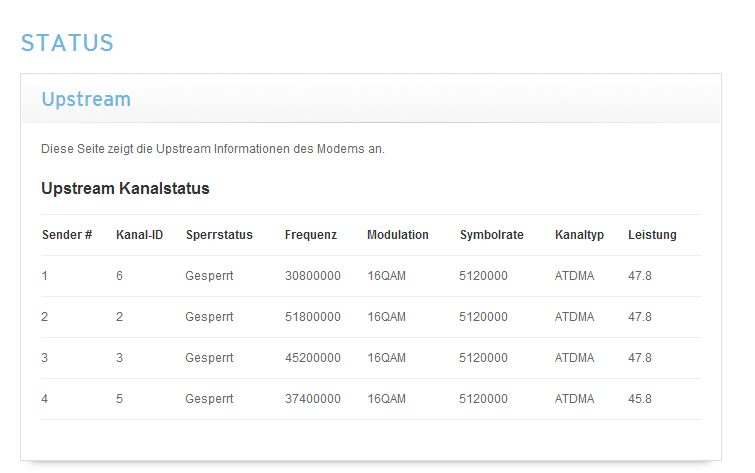The width and height of the screenshot is (755, 473).
Task: Click the STATUS page heading
Action: click(67, 43)
